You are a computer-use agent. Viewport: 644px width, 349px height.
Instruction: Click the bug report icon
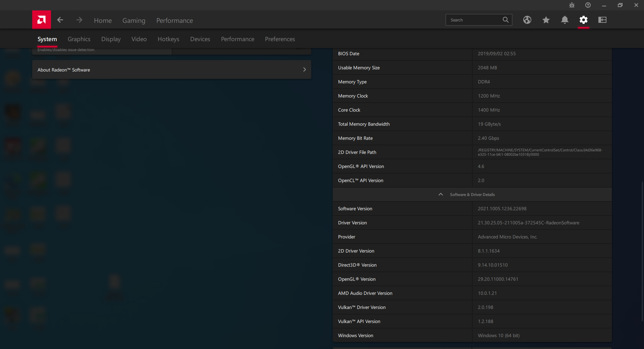(x=572, y=5)
